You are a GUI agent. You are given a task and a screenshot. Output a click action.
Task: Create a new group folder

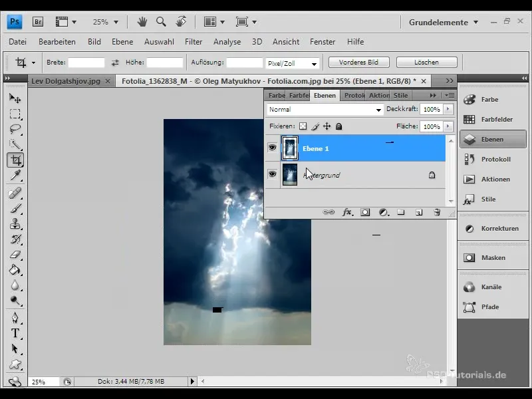click(x=401, y=212)
